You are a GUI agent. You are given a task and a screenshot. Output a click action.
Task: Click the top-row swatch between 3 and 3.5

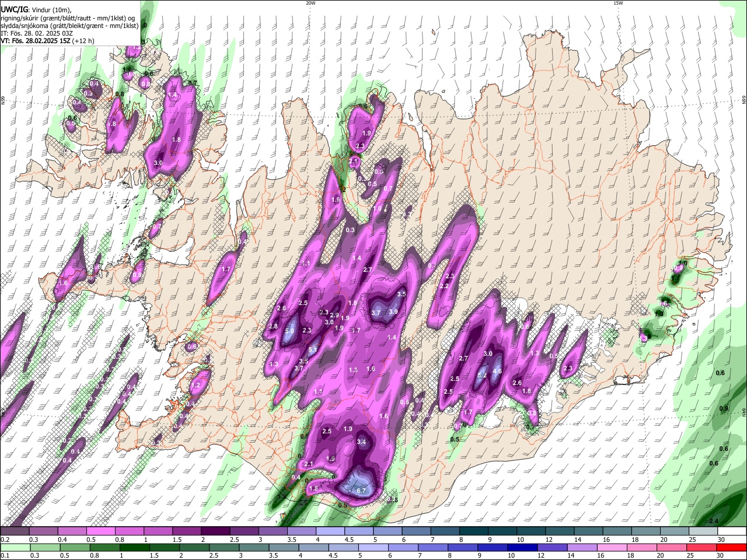click(273, 531)
